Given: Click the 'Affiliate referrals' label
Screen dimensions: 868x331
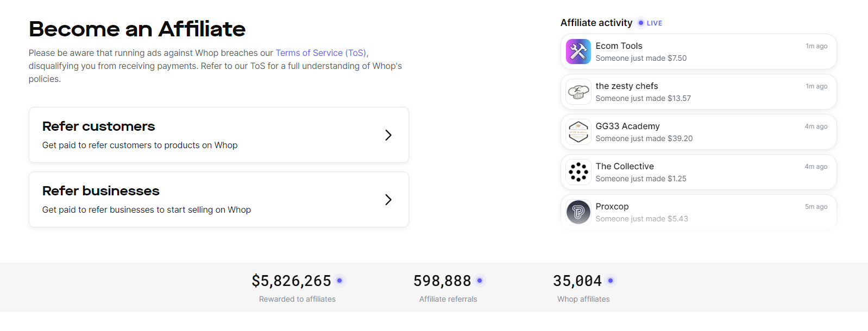Looking at the screenshot, I should 448,299.
